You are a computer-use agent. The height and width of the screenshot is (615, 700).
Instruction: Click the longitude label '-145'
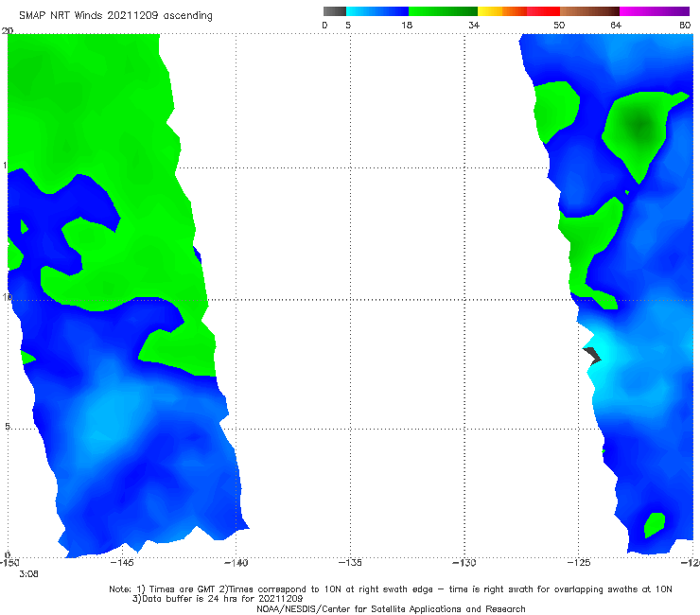coord(122,562)
